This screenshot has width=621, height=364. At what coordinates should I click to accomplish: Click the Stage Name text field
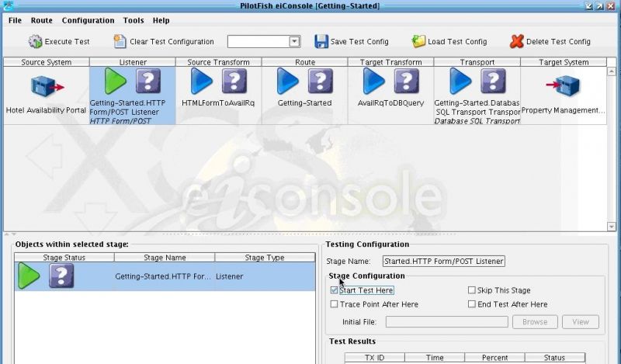[443, 261]
